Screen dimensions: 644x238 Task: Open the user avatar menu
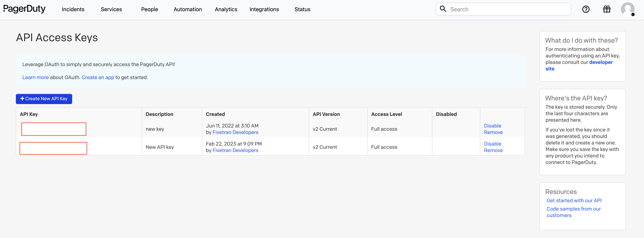pyautogui.click(x=628, y=9)
